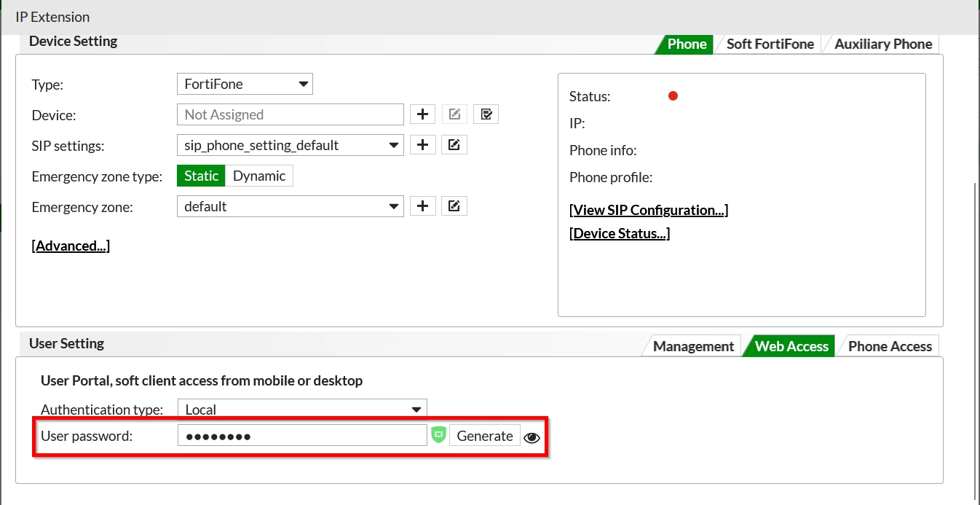Viewport: 980px width, 505px height.
Task: Set emergency zone type to Static
Action: pyautogui.click(x=201, y=176)
